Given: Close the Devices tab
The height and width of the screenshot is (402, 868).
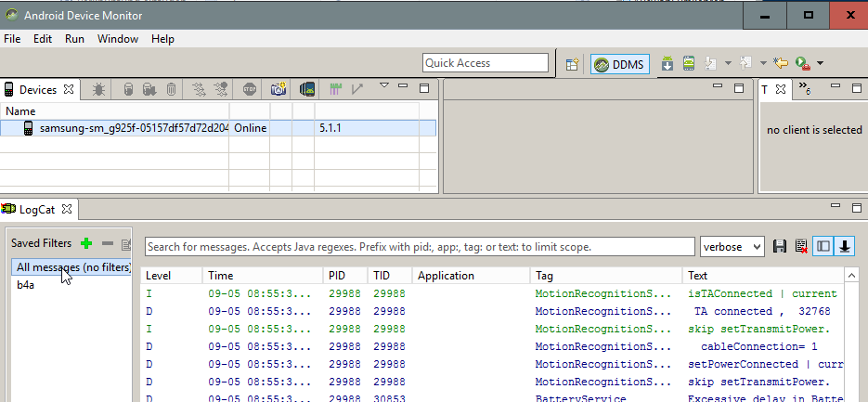Looking at the screenshot, I should pos(69,88).
